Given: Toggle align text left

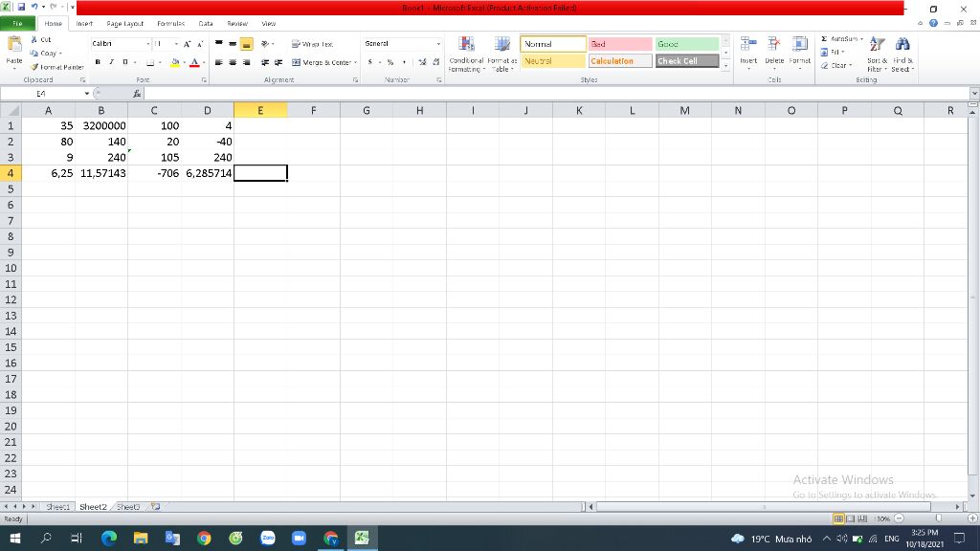Looking at the screenshot, I should (x=219, y=62).
